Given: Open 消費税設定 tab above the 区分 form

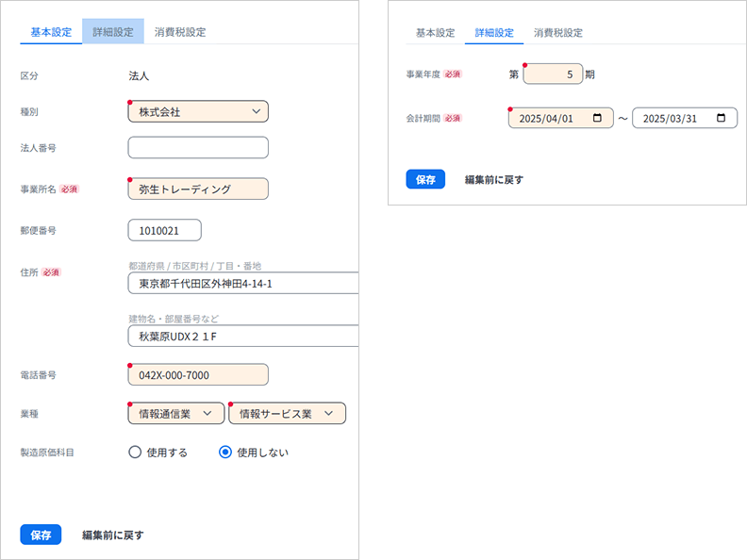Looking at the screenshot, I should 180,31.
